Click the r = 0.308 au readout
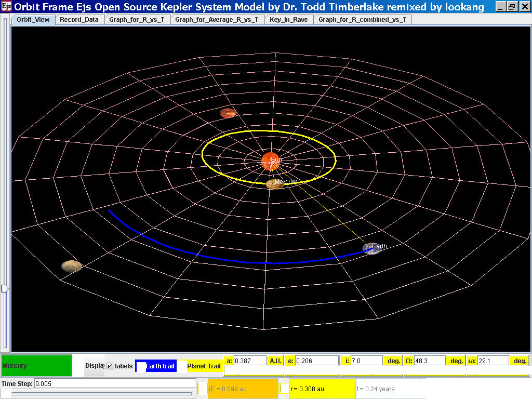 tap(322, 389)
